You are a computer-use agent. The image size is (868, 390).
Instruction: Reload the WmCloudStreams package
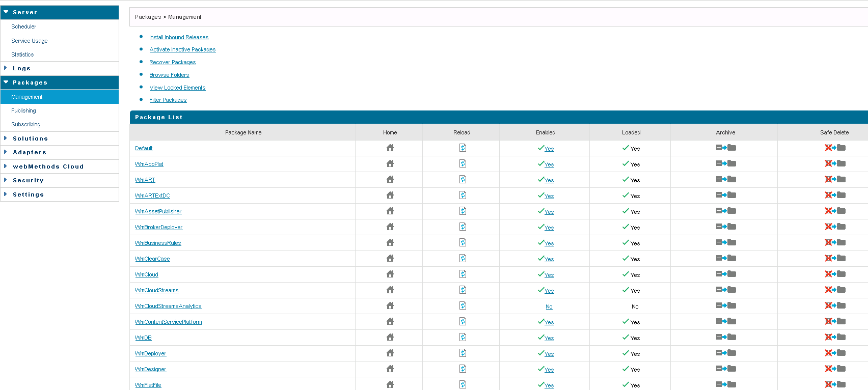(463, 290)
